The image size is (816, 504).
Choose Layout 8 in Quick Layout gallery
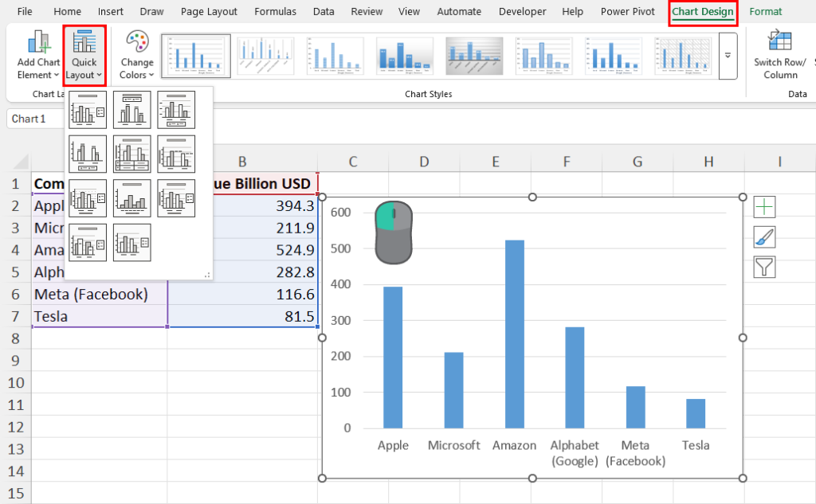tap(131, 198)
